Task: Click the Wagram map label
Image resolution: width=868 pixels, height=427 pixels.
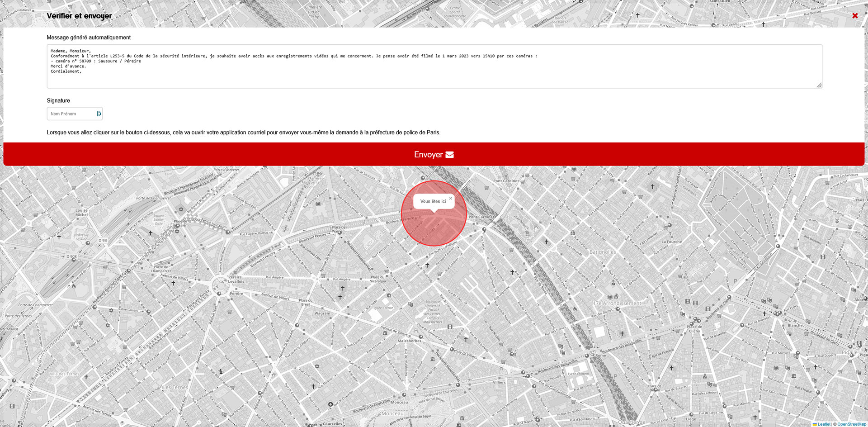Action: coord(322,313)
